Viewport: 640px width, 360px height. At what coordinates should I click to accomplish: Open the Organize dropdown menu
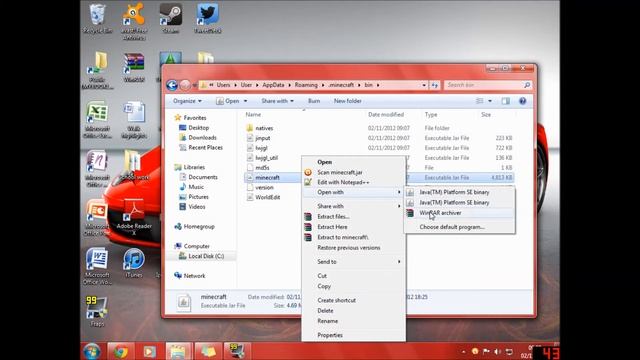click(x=187, y=101)
